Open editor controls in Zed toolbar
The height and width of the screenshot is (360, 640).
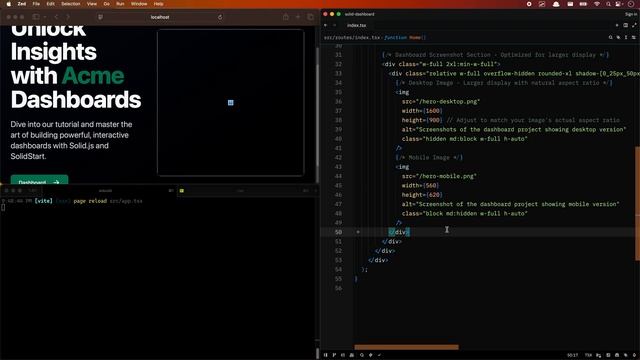pyautogui.click(x=634, y=38)
